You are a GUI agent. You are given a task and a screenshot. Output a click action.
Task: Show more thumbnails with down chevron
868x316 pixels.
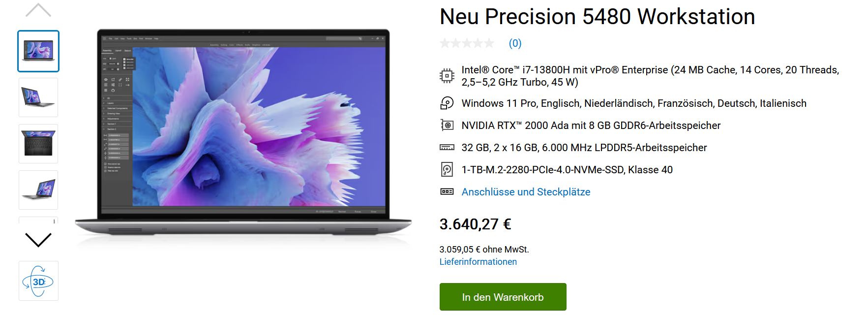point(38,240)
